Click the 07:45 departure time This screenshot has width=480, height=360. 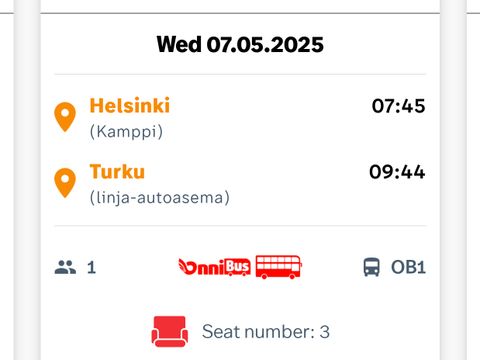pyautogui.click(x=398, y=106)
